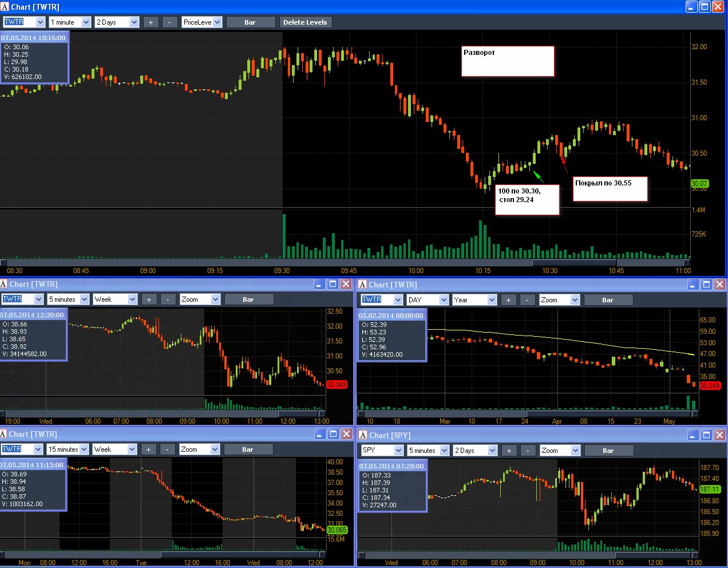Open the symbol dropdown in the 15 minutes chart
Image resolution: width=728 pixels, height=568 pixels.
[x=38, y=449]
